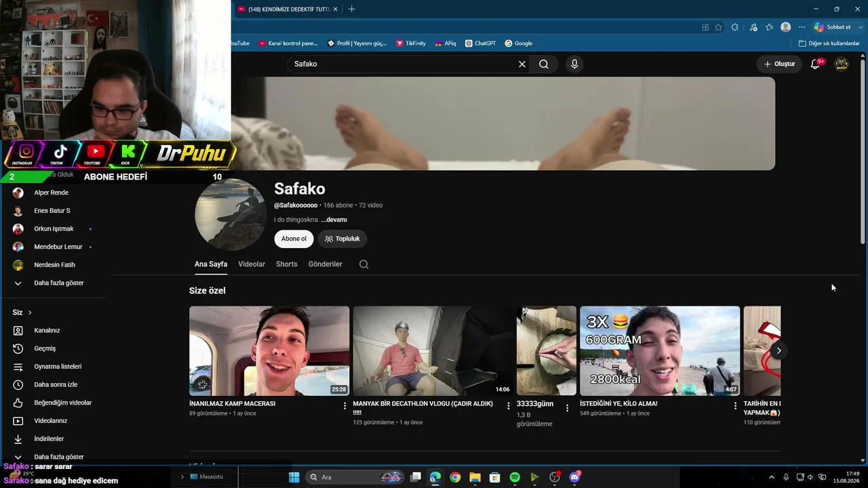
Task: Switch to the Videolar tab
Action: pos(252,264)
